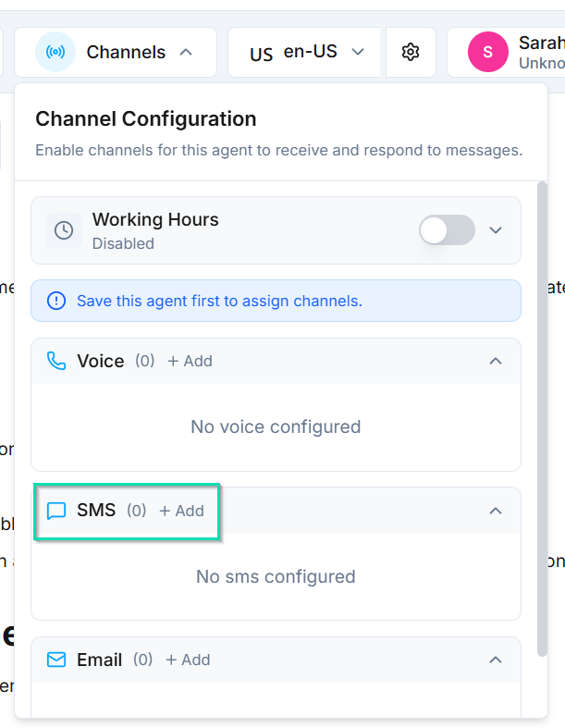Click the Voice phone icon
This screenshot has height=728, width=565.
coord(56,361)
